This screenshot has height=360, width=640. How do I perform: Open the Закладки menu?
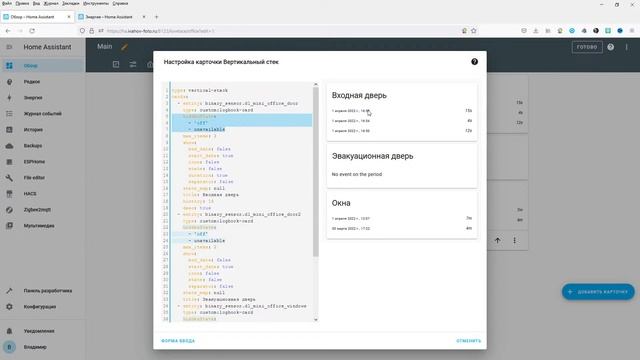71,3
